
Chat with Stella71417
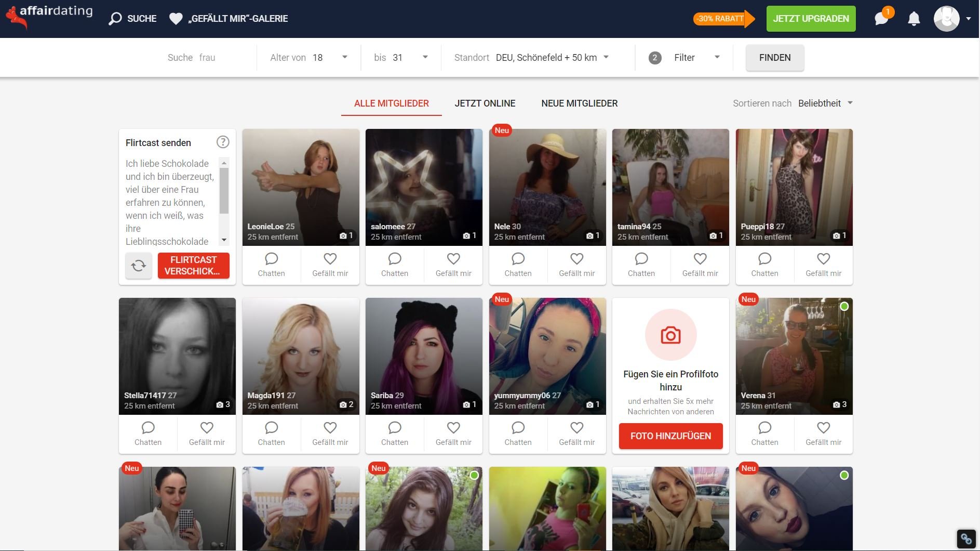[x=148, y=434]
